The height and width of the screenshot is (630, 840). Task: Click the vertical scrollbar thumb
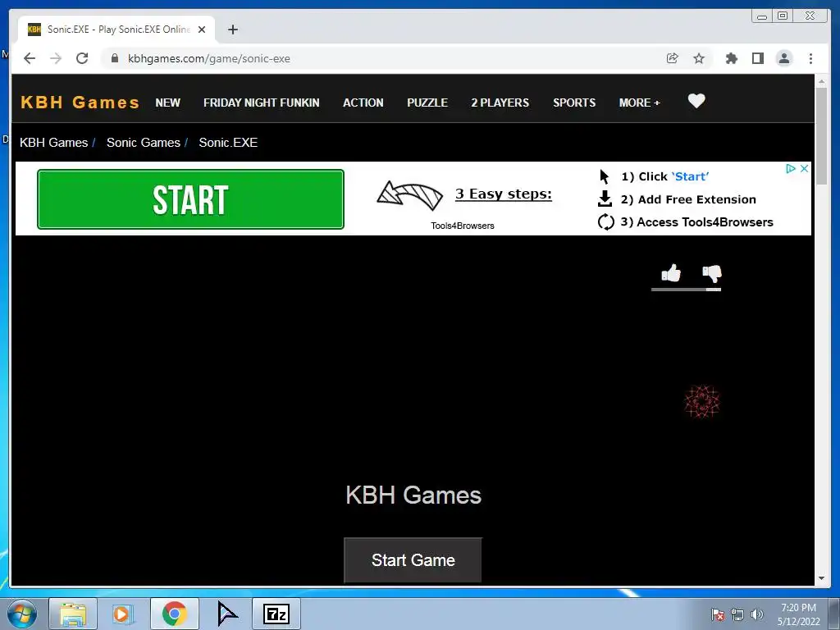pyautogui.click(x=821, y=136)
